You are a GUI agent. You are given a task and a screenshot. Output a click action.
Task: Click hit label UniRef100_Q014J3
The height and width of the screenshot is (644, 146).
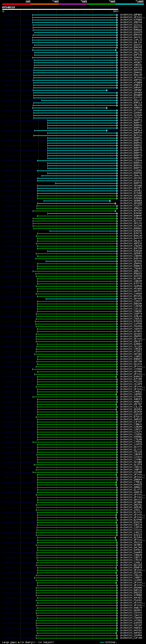point(131,180)
